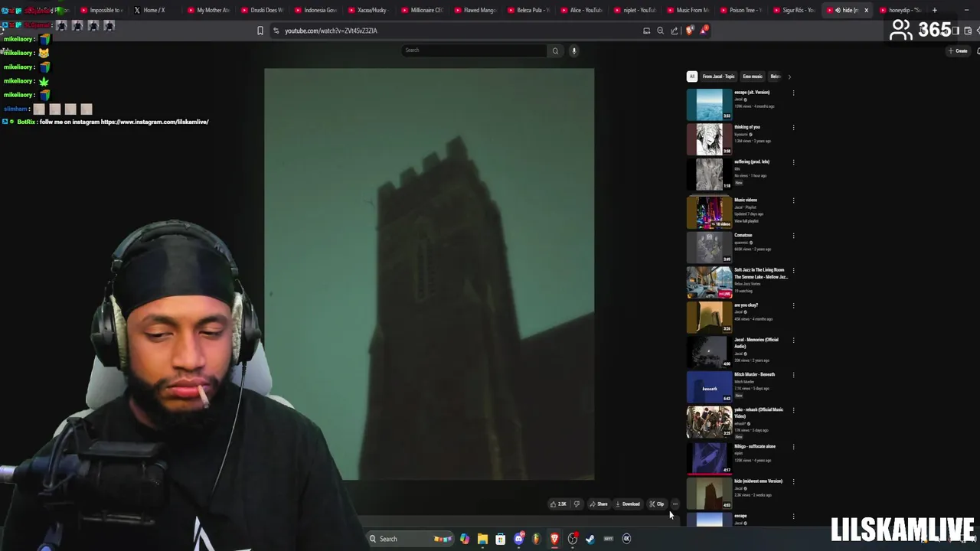Switch to the Sigur Rós browser tab
The height and width of the screenshot is (551, 980).
click(x=794, y=10)
